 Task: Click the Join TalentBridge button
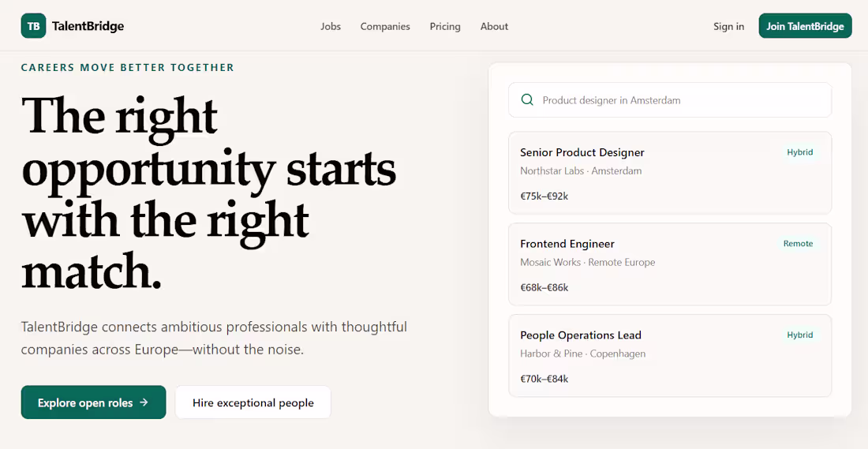click(805, 26)
